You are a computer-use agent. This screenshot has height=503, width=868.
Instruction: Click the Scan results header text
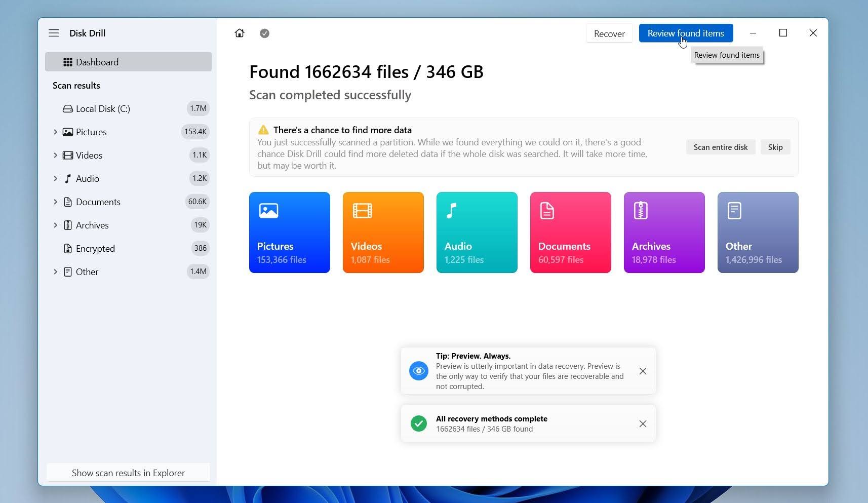click(76, 86)
